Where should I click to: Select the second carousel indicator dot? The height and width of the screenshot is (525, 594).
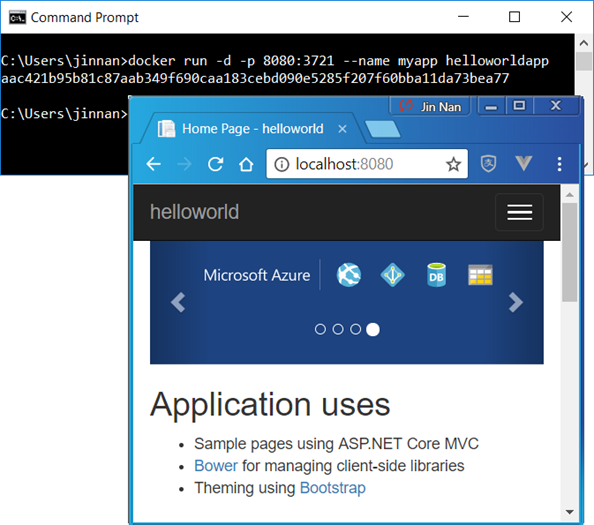(x=338, y=329)
